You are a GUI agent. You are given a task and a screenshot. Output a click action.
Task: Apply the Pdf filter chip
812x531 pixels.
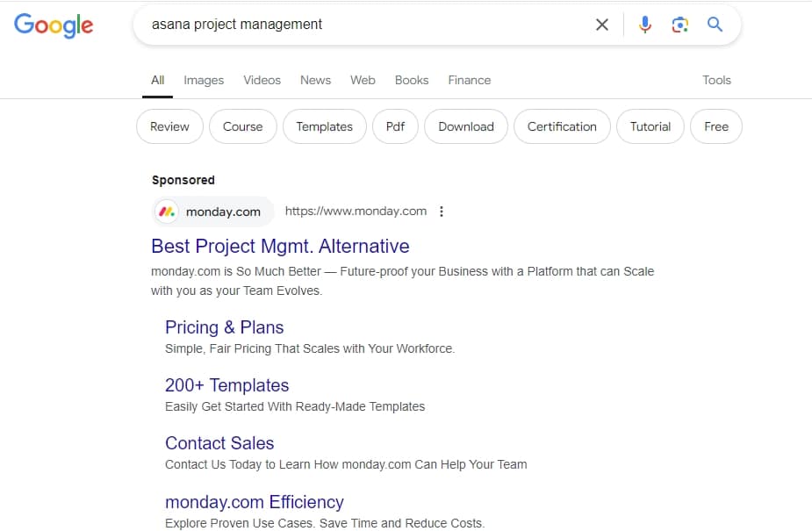tap(395, 126)
